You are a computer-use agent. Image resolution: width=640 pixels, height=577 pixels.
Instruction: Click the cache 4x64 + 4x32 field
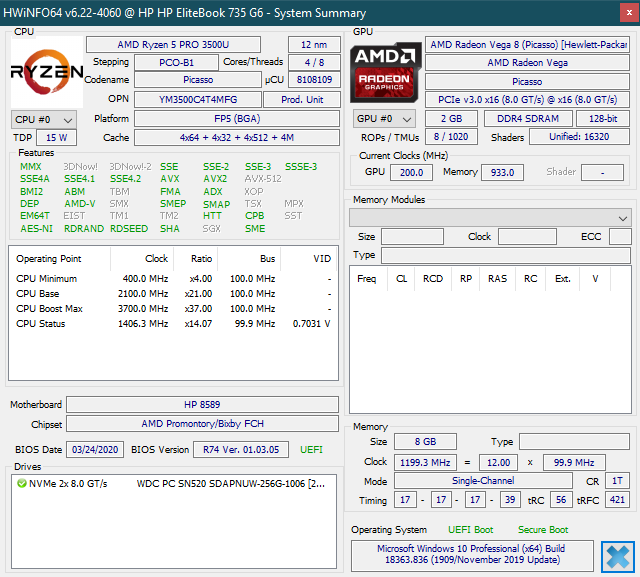(237, 138)
